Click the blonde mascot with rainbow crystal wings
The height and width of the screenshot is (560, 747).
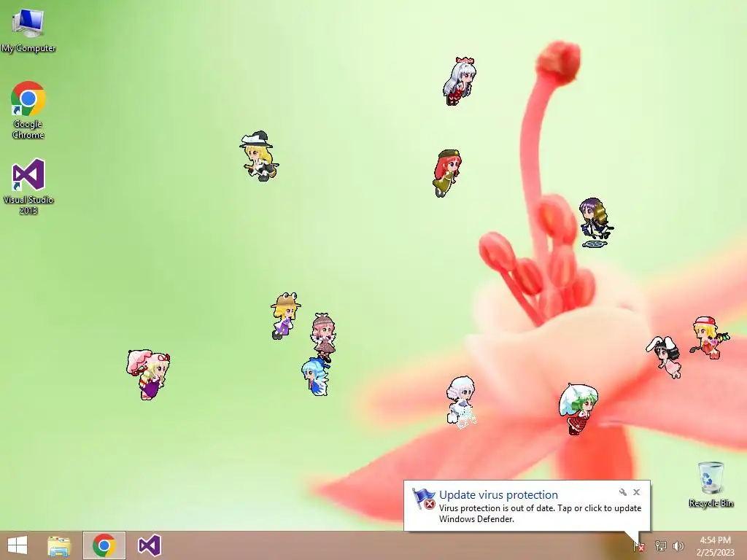(x=709, y=338)
